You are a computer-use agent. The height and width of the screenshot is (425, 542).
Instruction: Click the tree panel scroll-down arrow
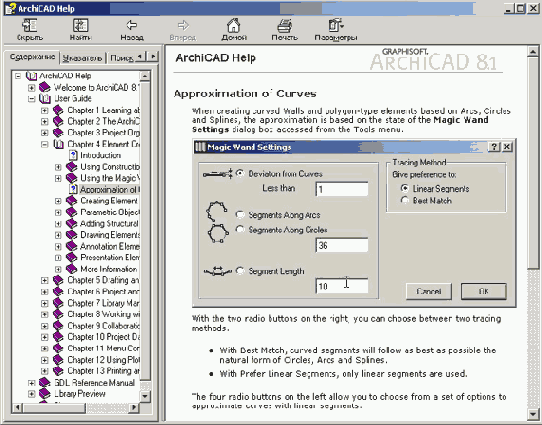pyautogui.click(x=145, y=396)
